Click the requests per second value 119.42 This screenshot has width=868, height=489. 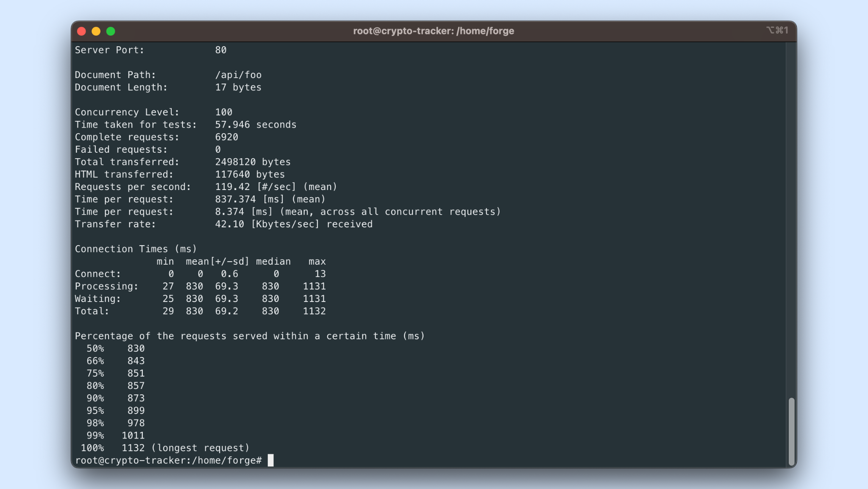click(x=232, y=187)
